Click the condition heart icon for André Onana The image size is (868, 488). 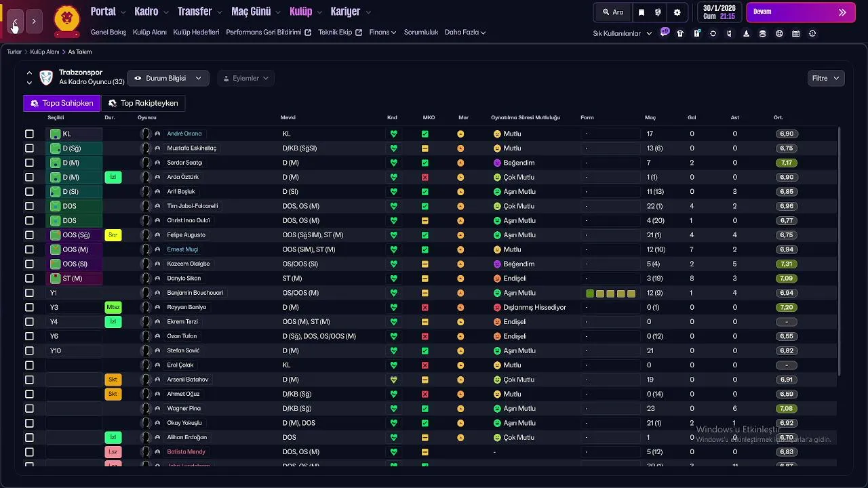[393, 134]
